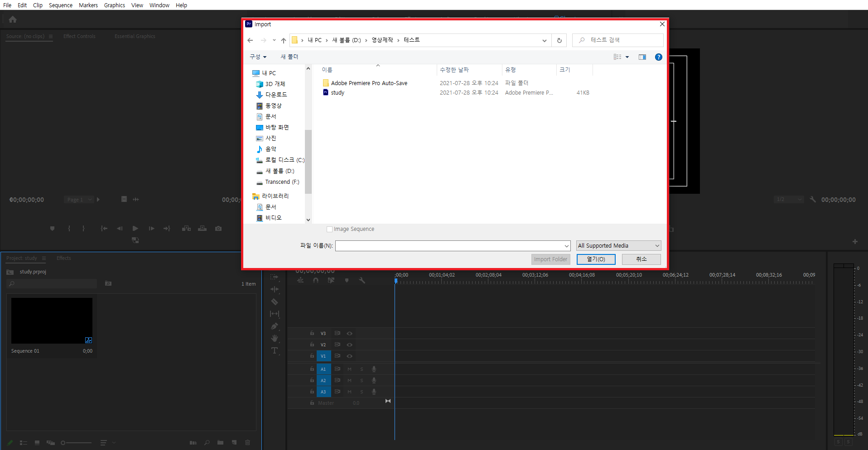Click Import dialog sidebar scrollbar
This screenshot has width=868, height=450.
(308, 162)
